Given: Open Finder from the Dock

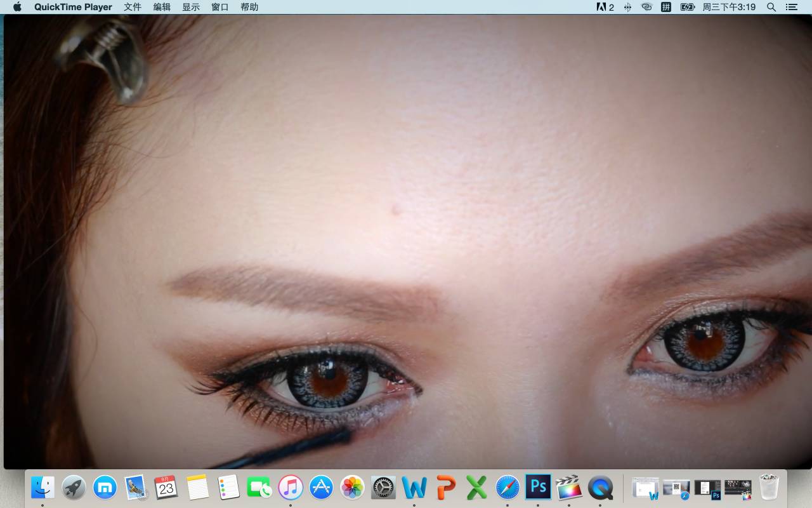Looking at the screenshot, I should point(43,488).
